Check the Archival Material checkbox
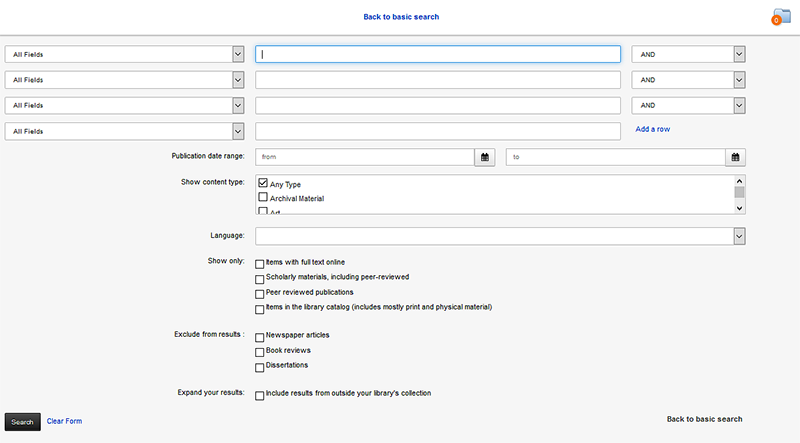Viewport: 800px width, 443px height. 263,197
